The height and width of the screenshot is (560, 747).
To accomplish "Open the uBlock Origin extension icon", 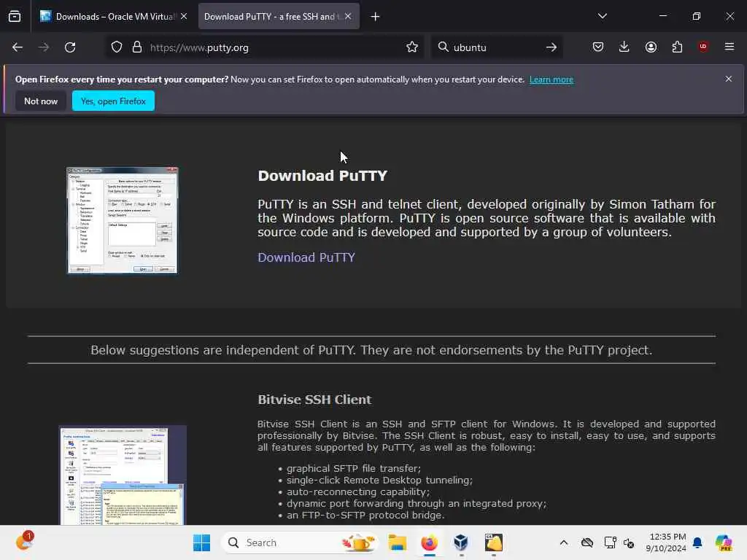I will click(703, 47).
